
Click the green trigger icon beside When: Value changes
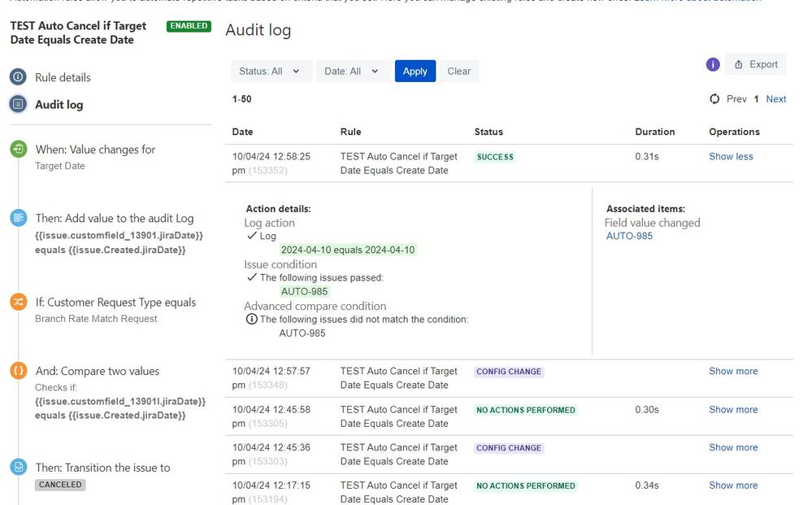point(17,149)
